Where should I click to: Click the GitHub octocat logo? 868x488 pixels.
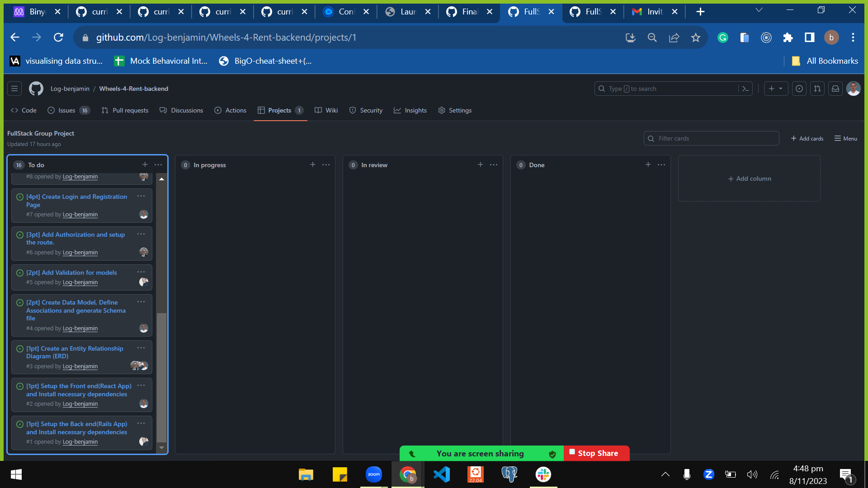[36, 89]
